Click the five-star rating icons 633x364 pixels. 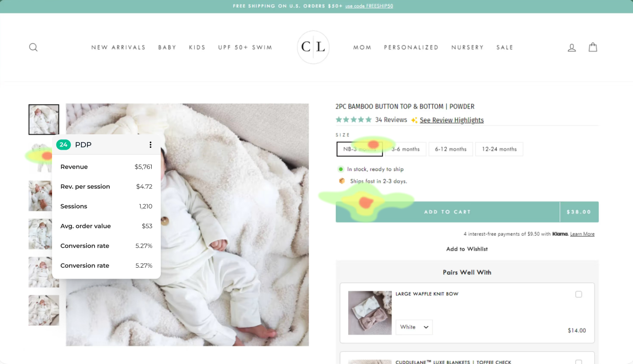click(354, 120)
